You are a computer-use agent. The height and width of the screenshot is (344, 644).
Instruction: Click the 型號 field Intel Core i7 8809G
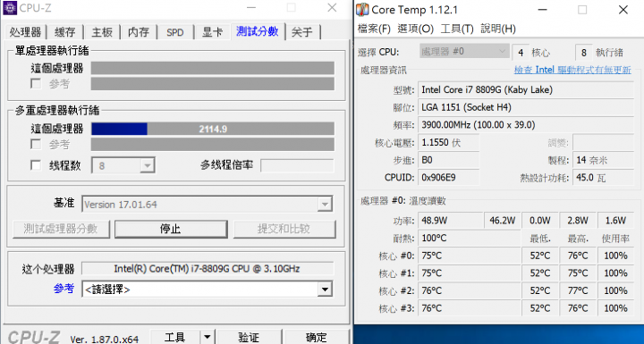point(526,90)
